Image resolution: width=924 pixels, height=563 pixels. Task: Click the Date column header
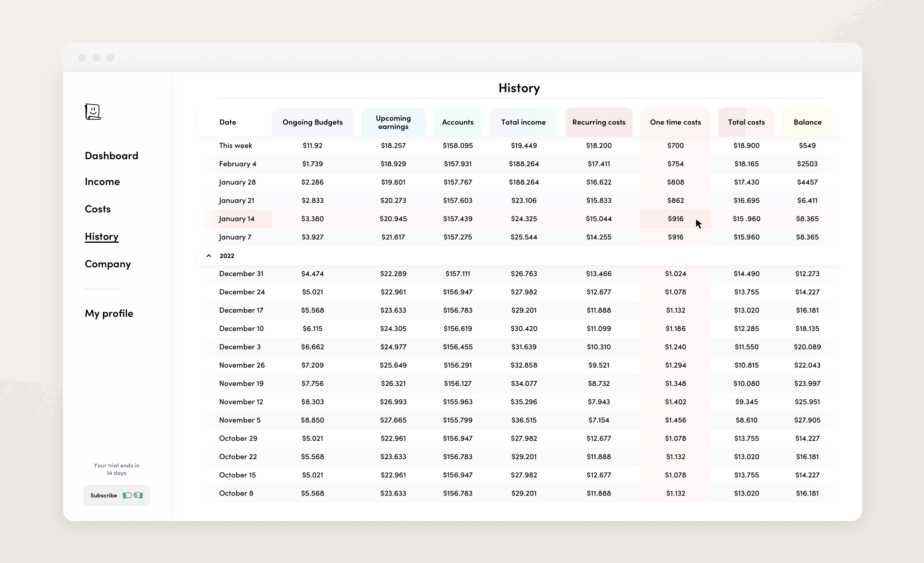[228, 122]
